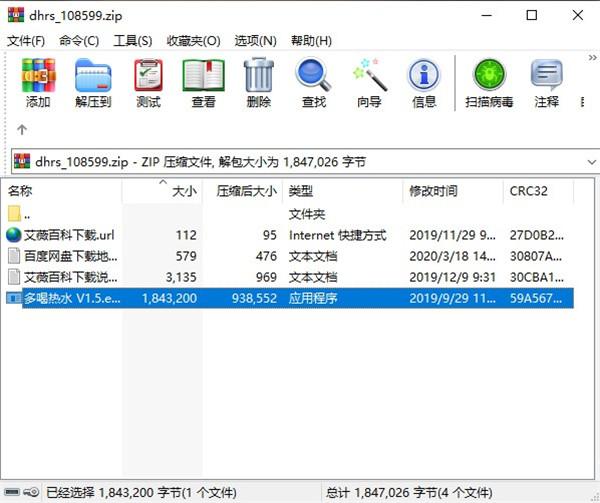Click the 查找 (Find) magnifier icon
The height and width of the screenshot is (503, 600).
coord(313,75)
